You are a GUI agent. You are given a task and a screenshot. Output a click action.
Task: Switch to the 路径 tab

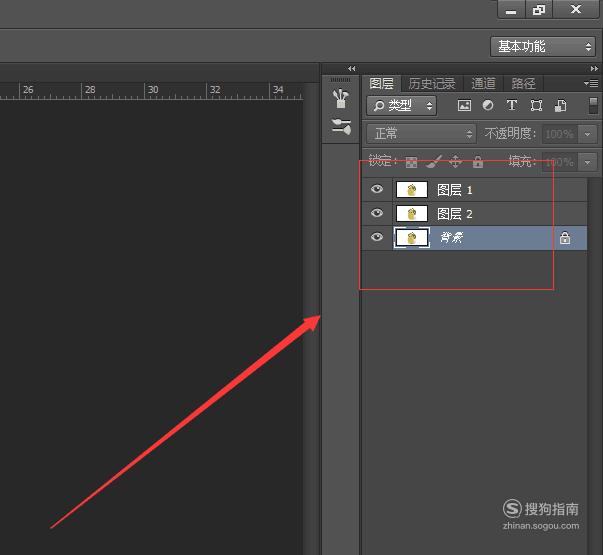tap(523, 83)
